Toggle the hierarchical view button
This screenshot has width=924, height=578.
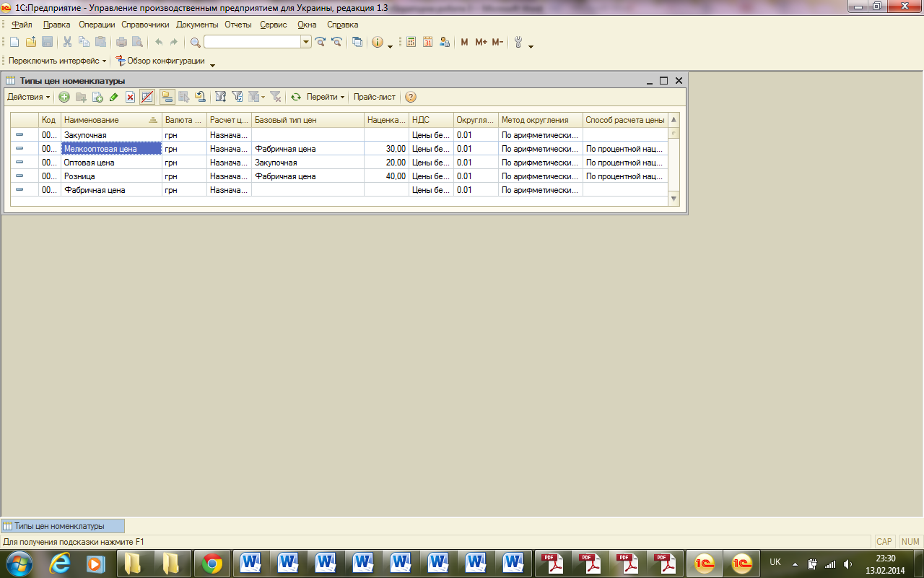(x=167, y=97)
